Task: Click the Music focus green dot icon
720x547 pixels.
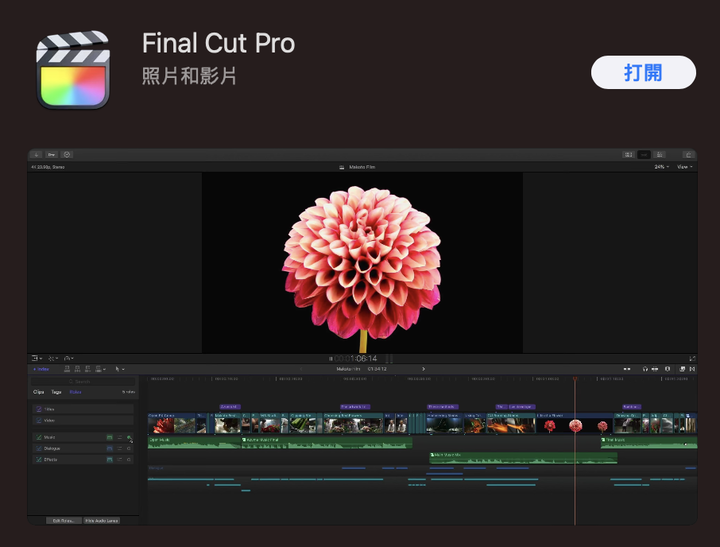Action: [129, 437]
